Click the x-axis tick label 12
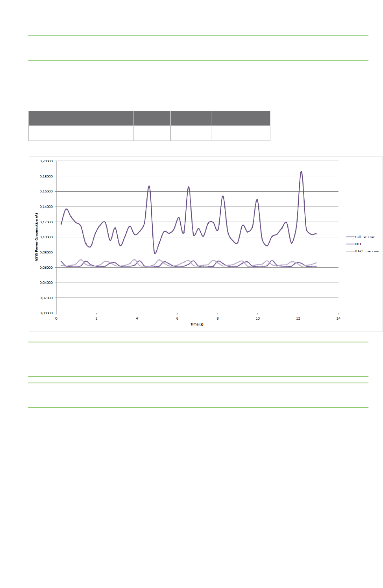Image resolution: width=383 pixels, height=588 pixels. 298,318
